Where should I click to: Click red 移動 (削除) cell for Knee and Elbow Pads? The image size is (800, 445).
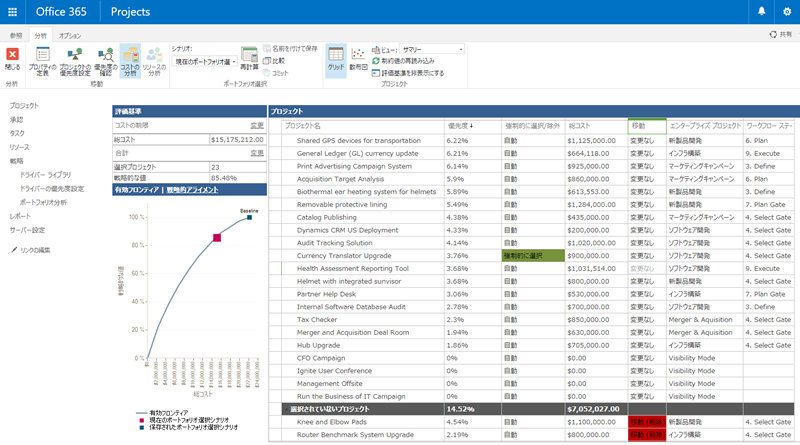click(x=646, y=422)
